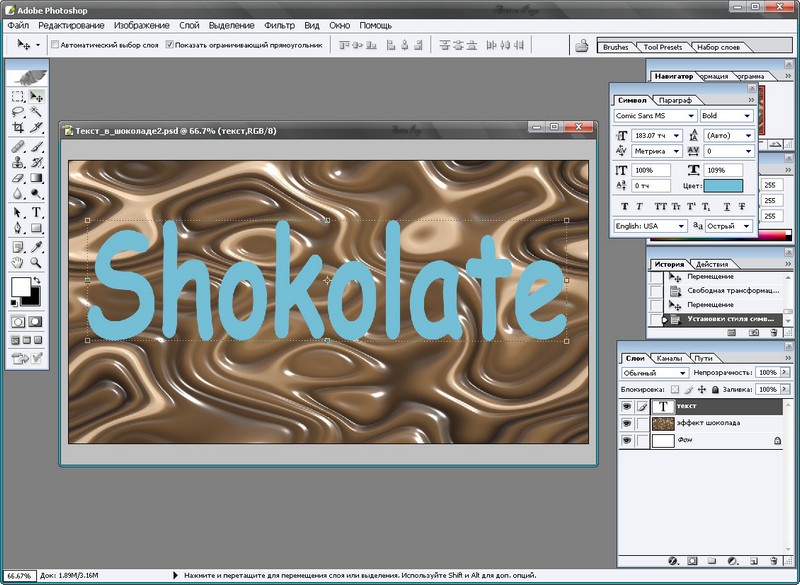This screenshot has width=800, height=585.
Task: Click the 'Tool Presets' palette button
Action: [x=662, y=47]
